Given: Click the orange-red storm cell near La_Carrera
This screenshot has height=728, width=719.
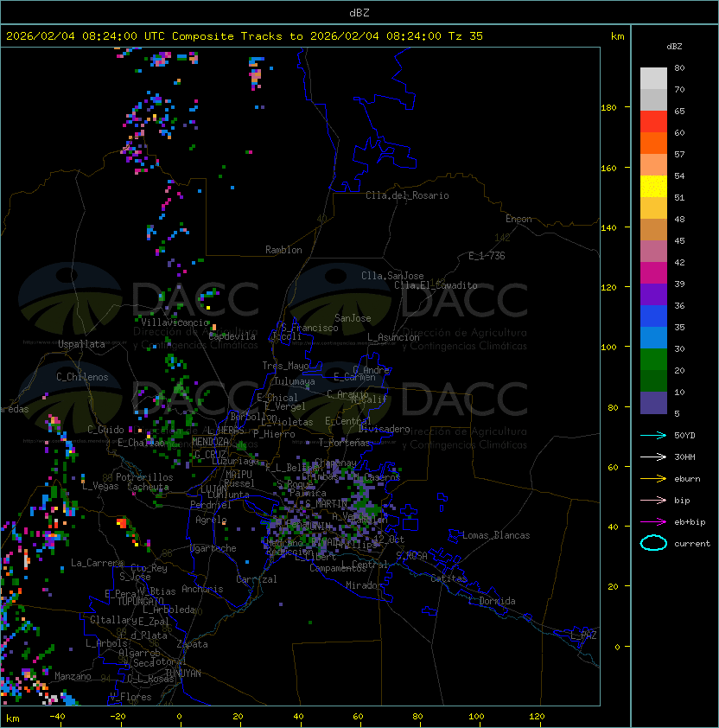Looking at the screenshot, I should pos(122,523).
